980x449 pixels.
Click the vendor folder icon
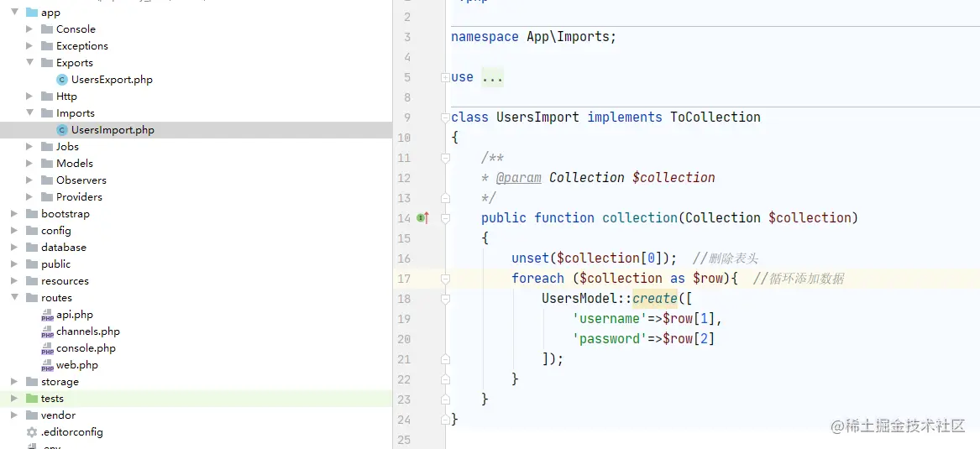32,415
